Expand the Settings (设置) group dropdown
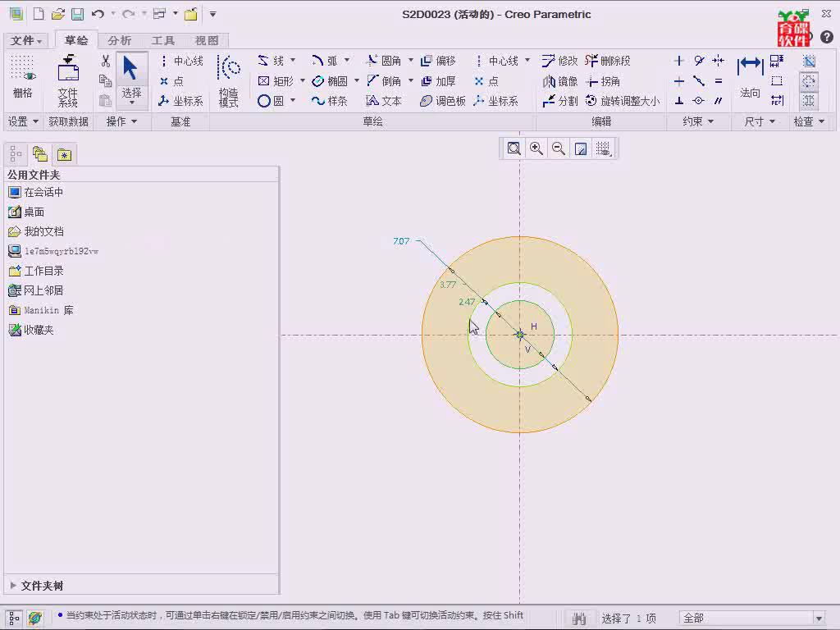 point(23,121)
